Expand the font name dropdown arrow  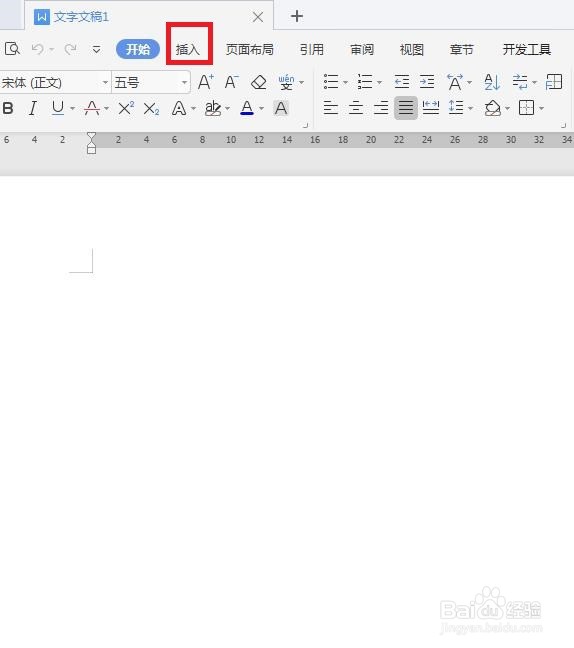(x=105, y=82)
